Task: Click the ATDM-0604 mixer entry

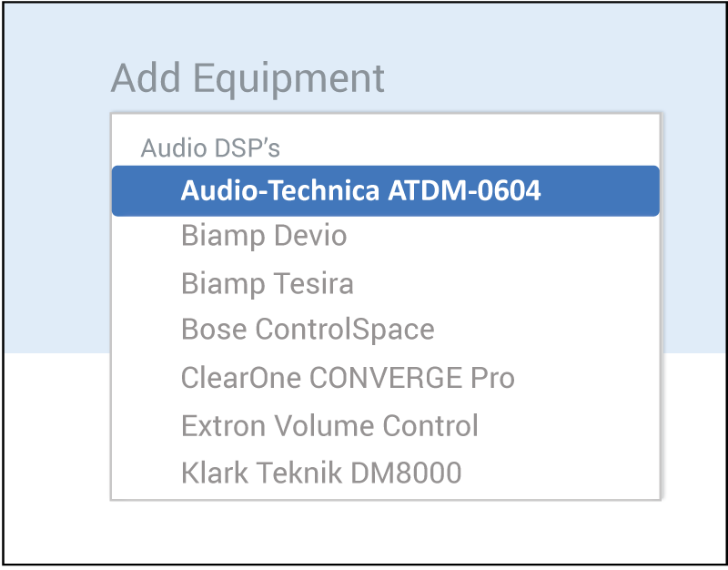Action: coord(360,190)
